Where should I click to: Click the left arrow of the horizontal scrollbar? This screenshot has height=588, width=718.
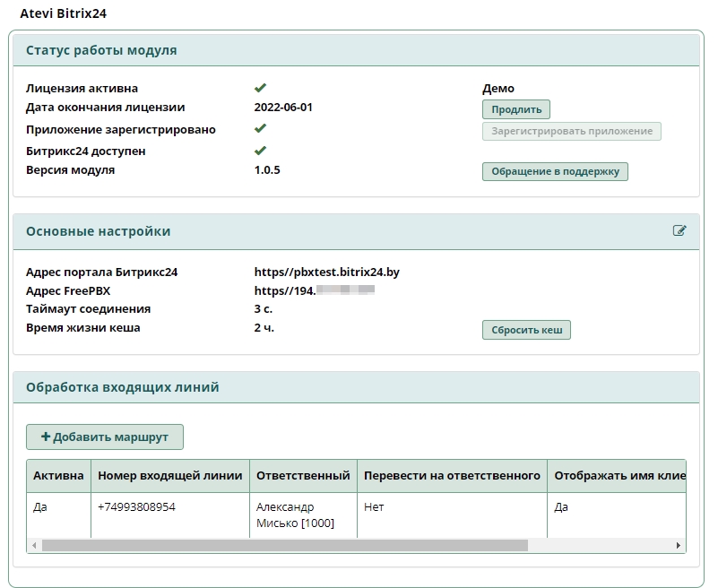(34, 545)
